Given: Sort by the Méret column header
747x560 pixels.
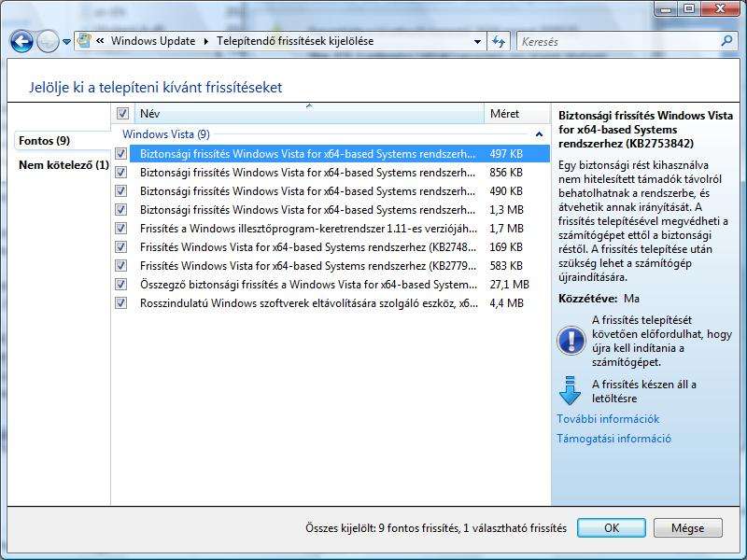Looking at the screenshot, I should [517, 113].
